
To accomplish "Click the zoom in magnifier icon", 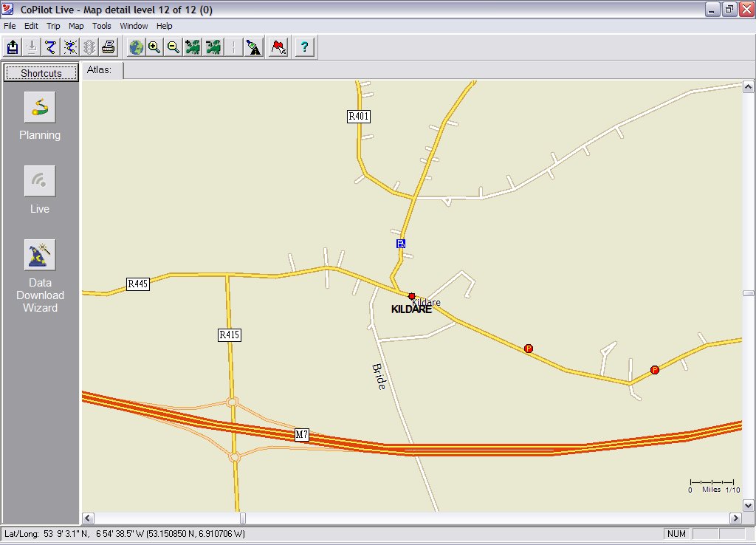I will (x=154, y=47).
